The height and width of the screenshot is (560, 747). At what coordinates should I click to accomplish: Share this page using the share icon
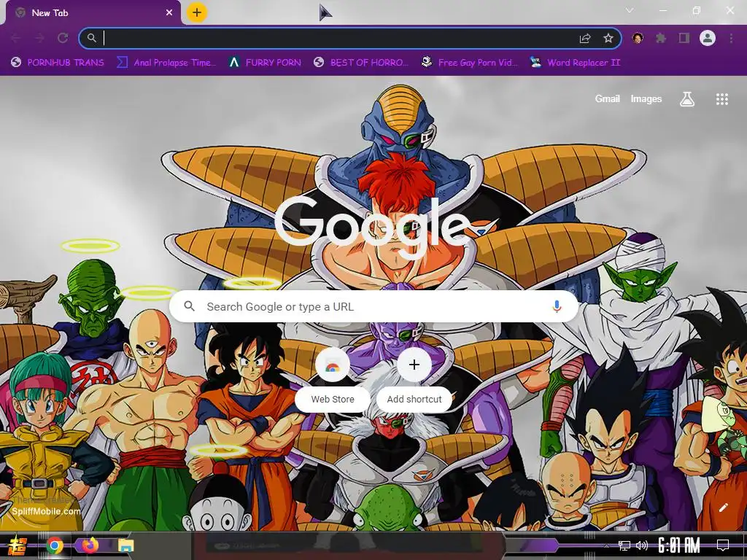pyautogui.click(x=585, y=38)
